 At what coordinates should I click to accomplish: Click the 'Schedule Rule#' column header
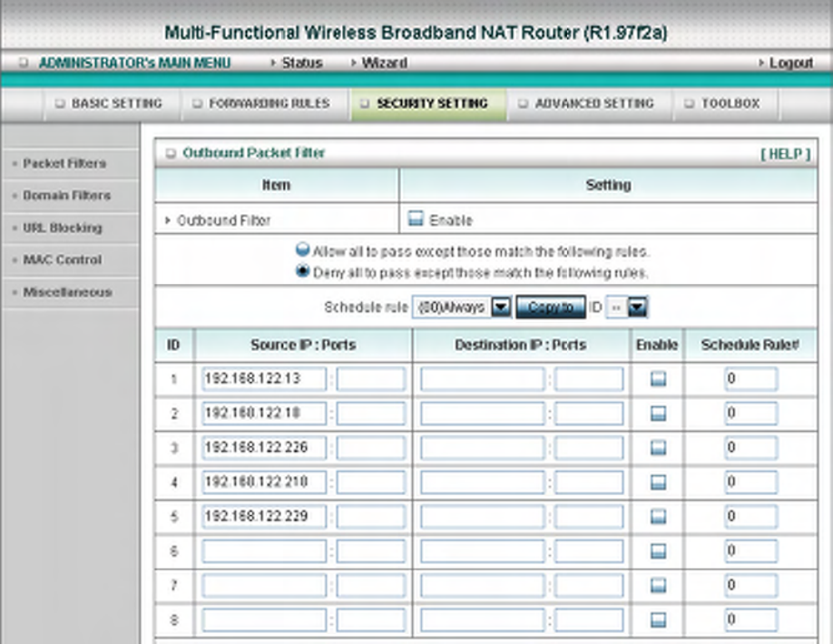pos(750,345)
